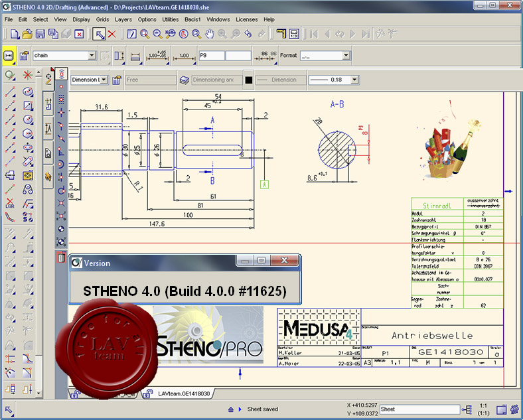Select the red asterisk point tool

click(28, 76)
